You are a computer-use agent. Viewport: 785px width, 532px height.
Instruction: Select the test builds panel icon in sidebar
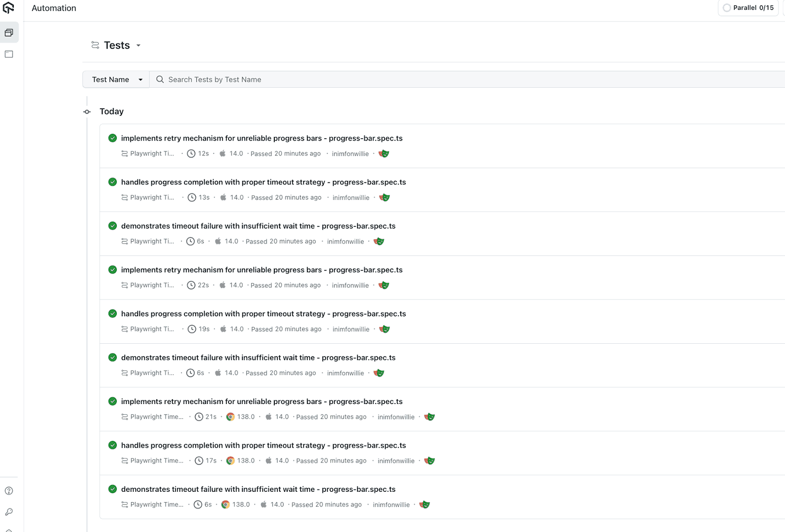(x=9, y=32)
